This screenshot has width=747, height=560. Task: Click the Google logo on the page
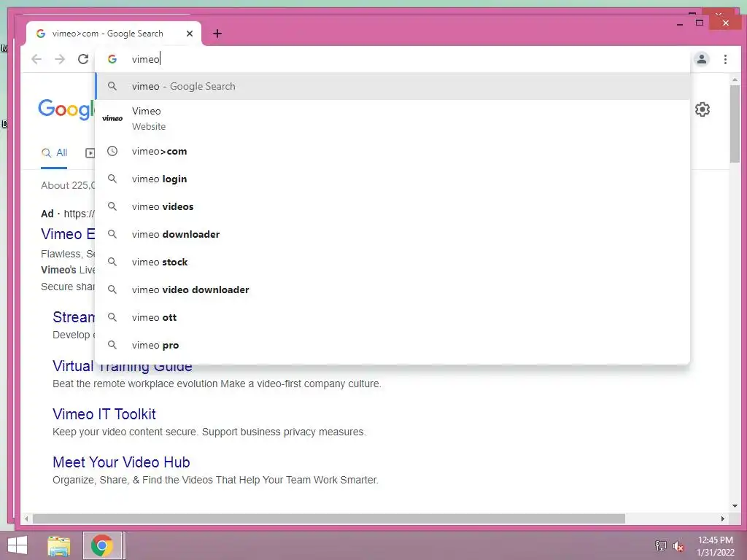pos(66,109)
